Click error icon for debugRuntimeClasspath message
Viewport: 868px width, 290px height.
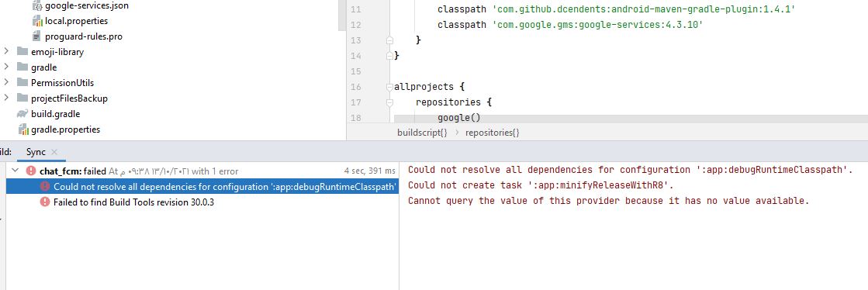[x=45, y=187]
